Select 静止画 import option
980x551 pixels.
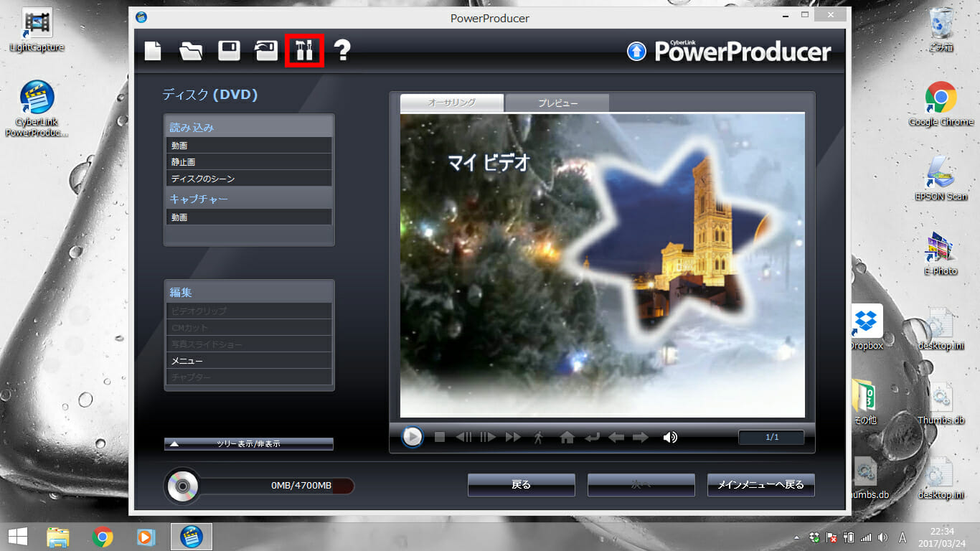249,162
